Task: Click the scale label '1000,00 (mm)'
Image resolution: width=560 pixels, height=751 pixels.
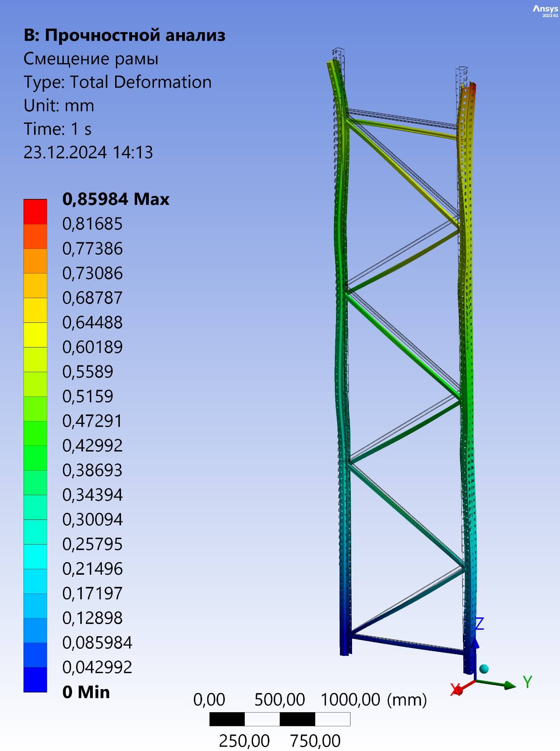Action: click(x=374, y=700)
